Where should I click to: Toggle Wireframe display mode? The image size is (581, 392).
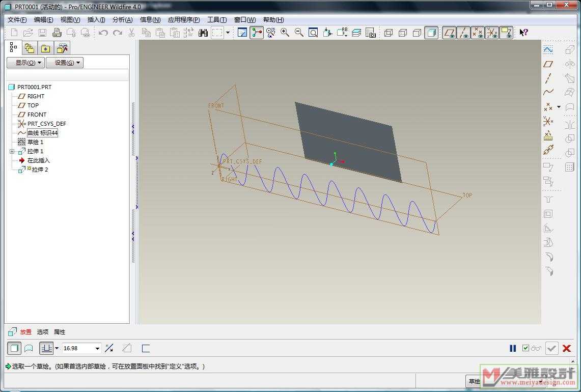389,33
